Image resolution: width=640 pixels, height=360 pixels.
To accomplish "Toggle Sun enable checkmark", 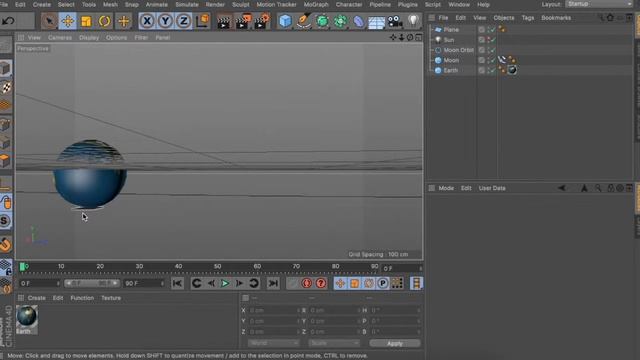I will pyautogui.click(x=493, y=40).
